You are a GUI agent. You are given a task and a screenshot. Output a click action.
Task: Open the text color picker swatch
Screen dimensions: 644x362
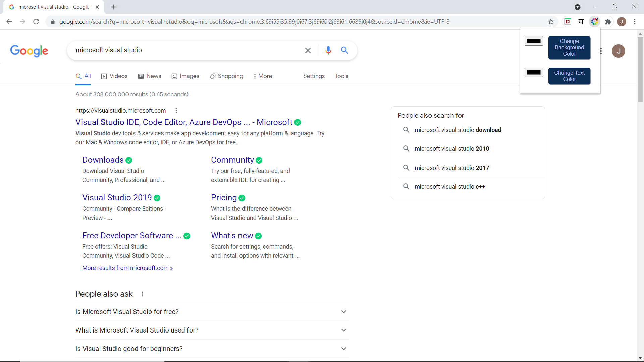pos(534,72)
